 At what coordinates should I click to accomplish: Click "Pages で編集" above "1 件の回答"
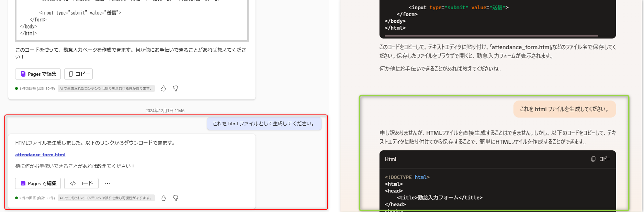(x=38, y=74)
